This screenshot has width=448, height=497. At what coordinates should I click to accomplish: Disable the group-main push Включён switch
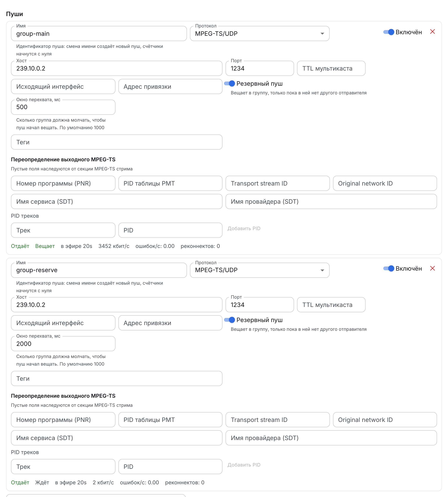click(389, 32)
